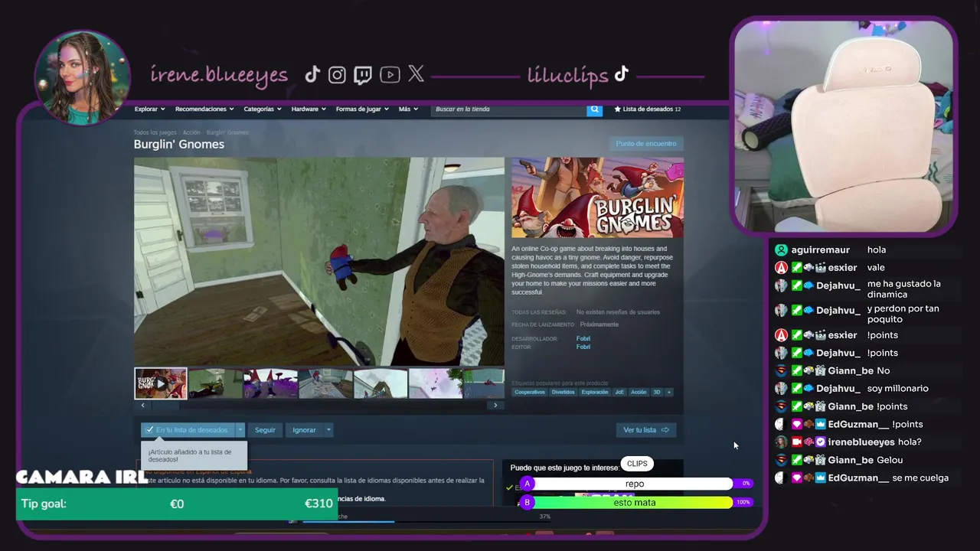Open the wishlist button dropdown arrow

pos(240,430)
